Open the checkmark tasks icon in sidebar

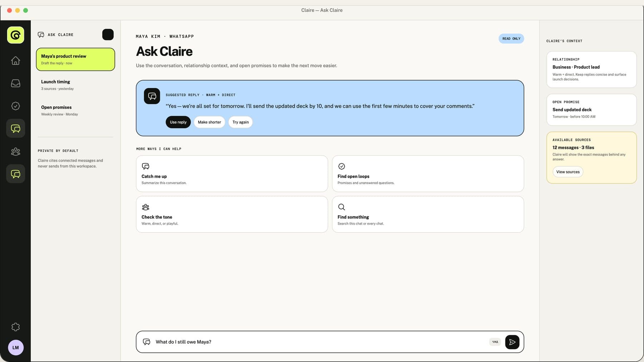pos(15,106)
